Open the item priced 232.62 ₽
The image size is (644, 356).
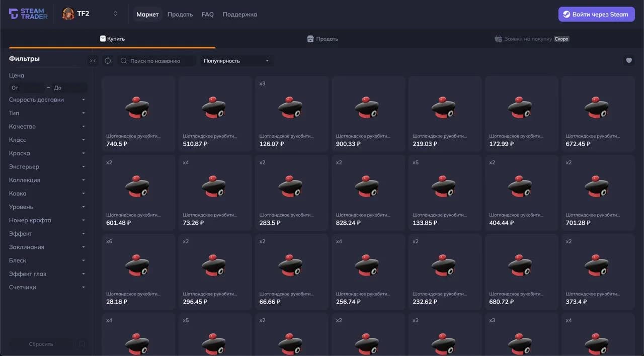pos(445,272)
